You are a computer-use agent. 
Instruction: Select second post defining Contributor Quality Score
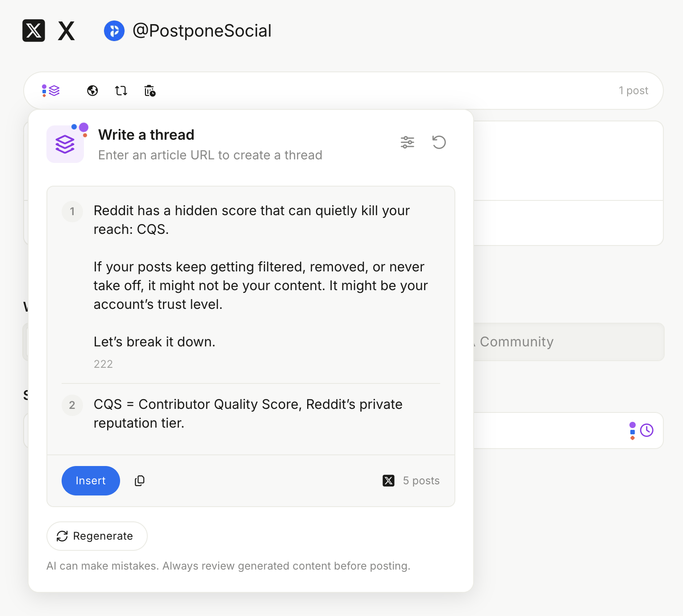[x=248, y=414]
